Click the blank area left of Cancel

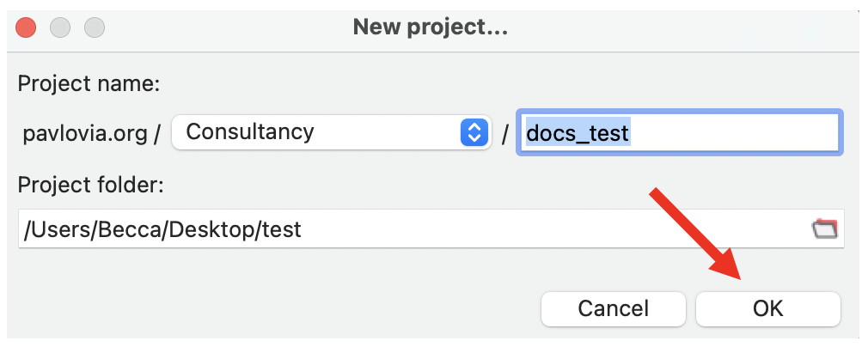275,308
